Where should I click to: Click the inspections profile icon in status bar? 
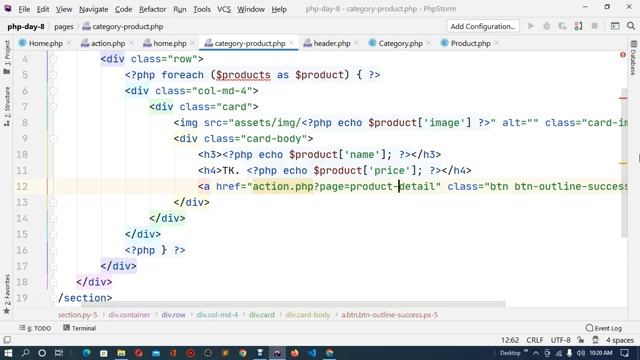(596, 340)
